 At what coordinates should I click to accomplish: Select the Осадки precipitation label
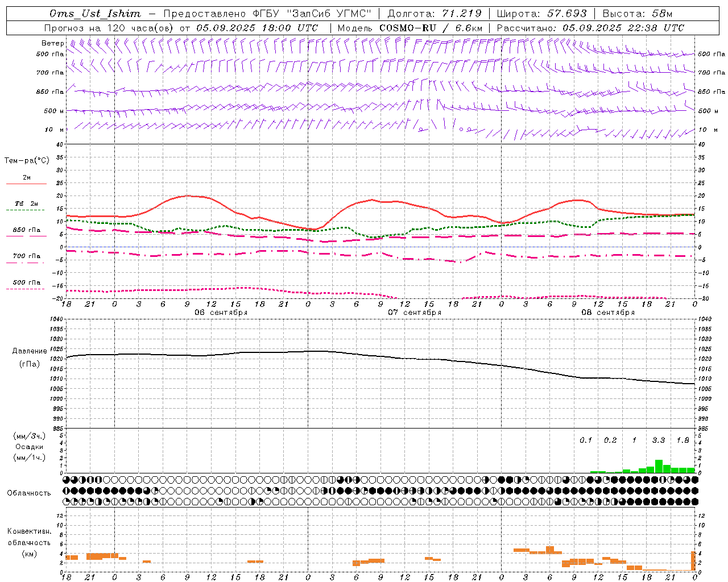pyautogui.click(x=30, y=447)
